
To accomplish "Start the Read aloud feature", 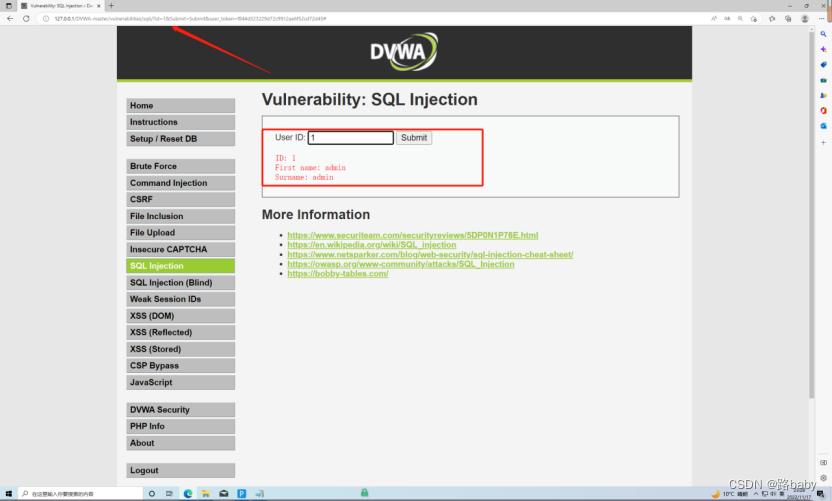I will 714,19.
